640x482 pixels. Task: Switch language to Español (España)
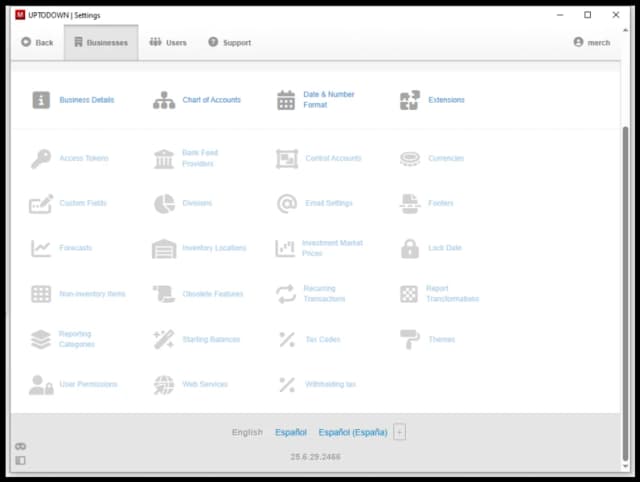[x=353, y=432]
